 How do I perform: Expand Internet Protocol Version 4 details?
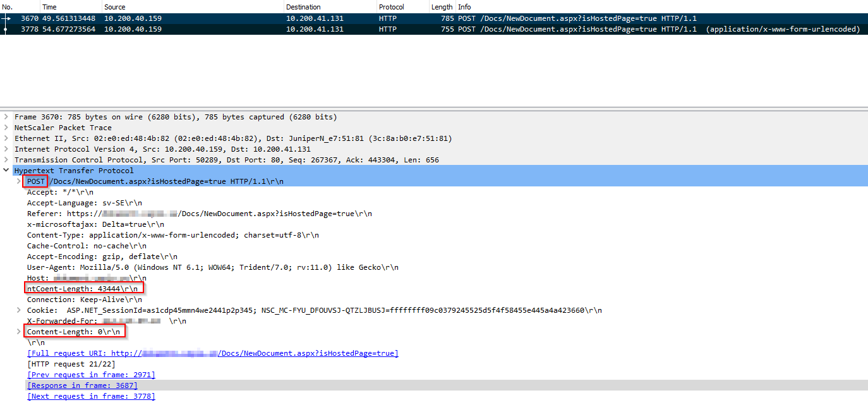(6, 149)
